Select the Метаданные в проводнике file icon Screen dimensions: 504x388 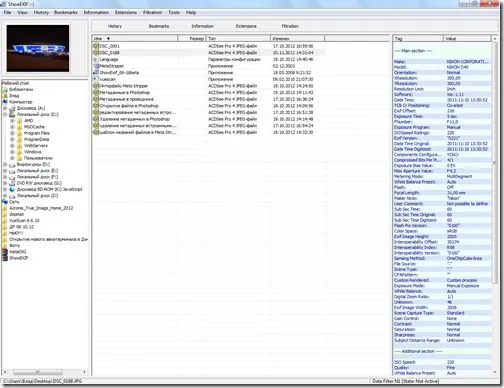tap(96, 99)
